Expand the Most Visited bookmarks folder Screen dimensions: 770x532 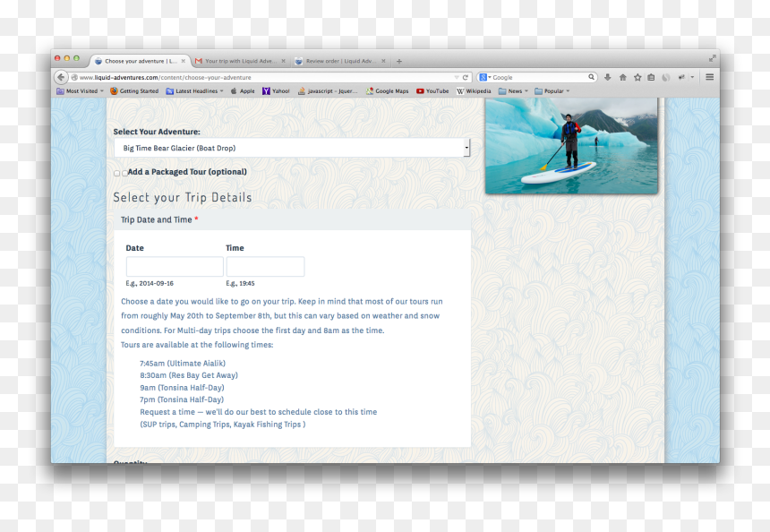tap(80, 90)
